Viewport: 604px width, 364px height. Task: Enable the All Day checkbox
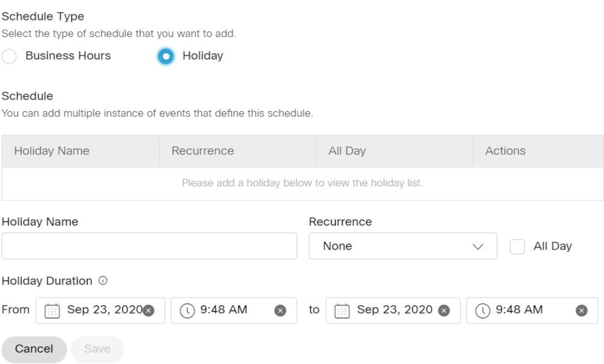tap(517, 246)
